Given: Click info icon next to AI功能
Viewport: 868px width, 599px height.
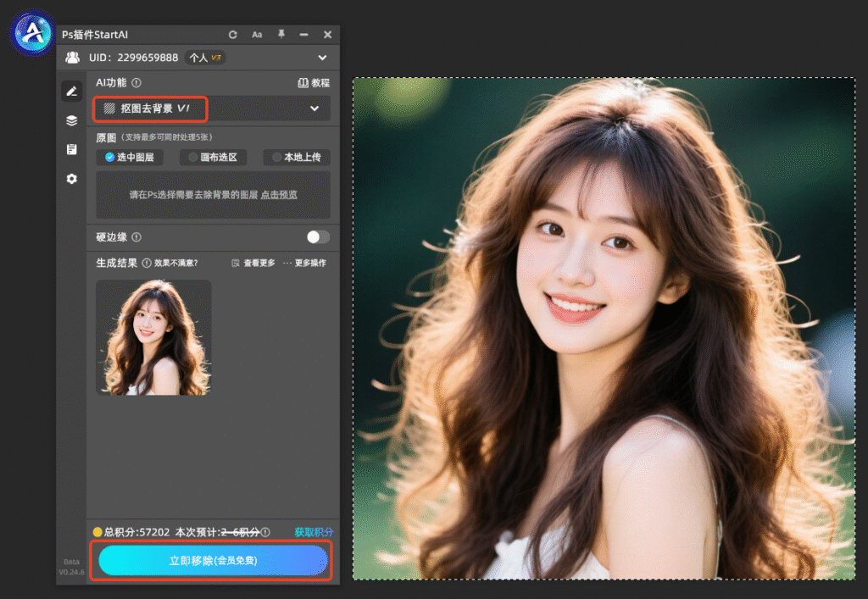Looking at the screenshot, I should coord(136,83).
